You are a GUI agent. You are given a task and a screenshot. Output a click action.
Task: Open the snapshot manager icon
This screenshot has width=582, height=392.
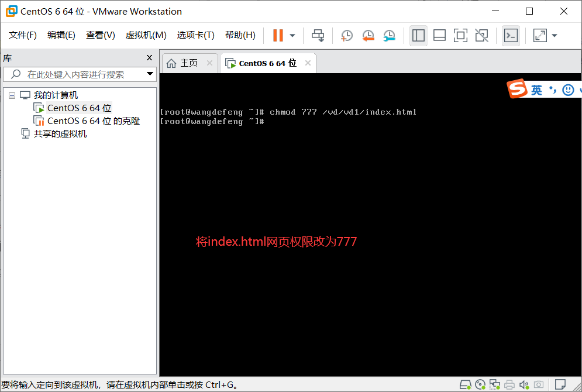pyautogui.click(x=390, y=36)
